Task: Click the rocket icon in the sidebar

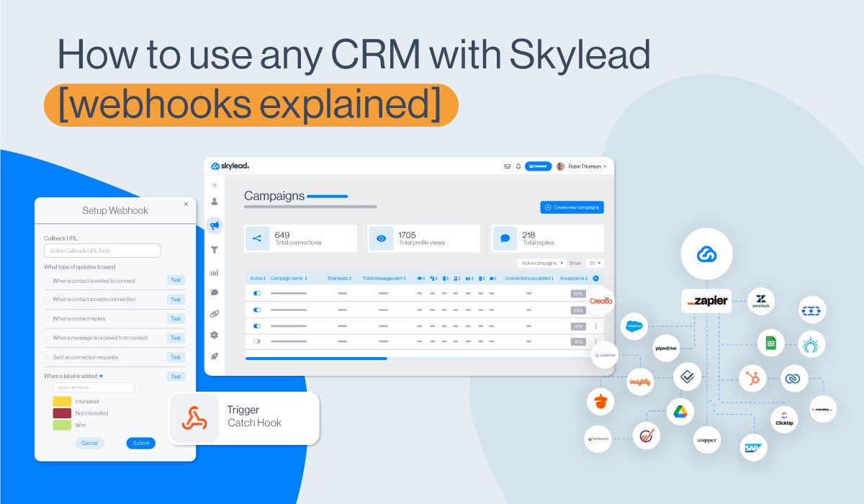Action: coord(215,356)
